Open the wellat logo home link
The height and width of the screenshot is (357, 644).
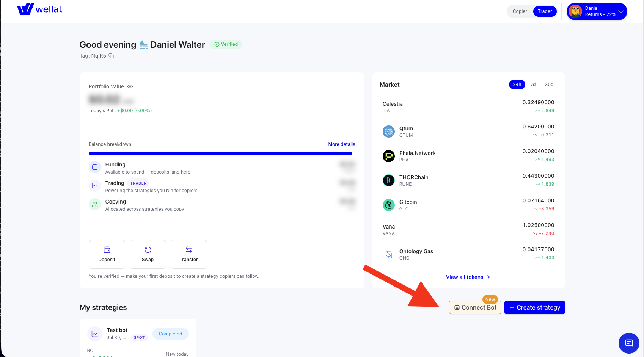pyautogui.click(x=40, y=9)
